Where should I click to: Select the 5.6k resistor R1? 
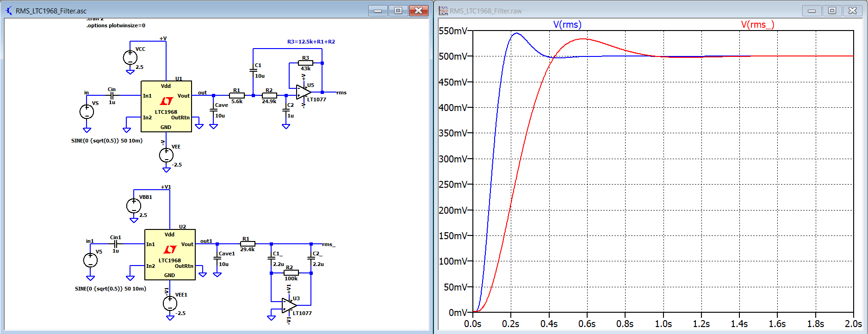tap(236, 96)
